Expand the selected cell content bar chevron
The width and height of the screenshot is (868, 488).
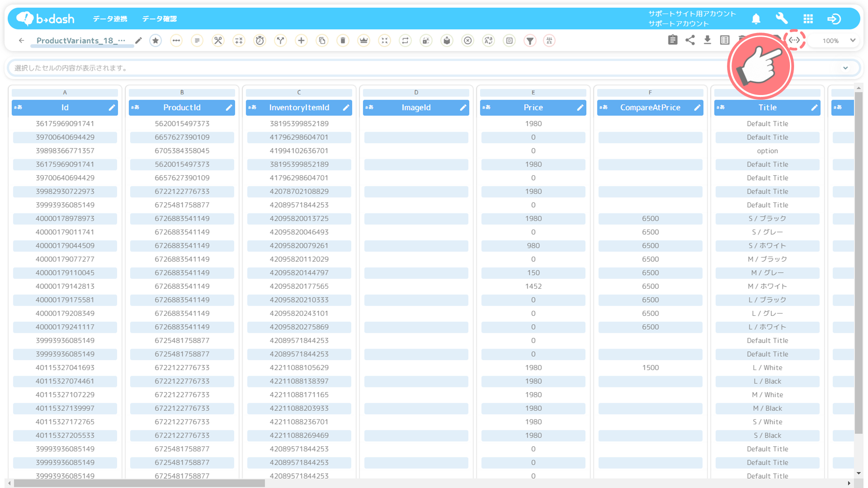pyautogui.click(x=845, y=68)
